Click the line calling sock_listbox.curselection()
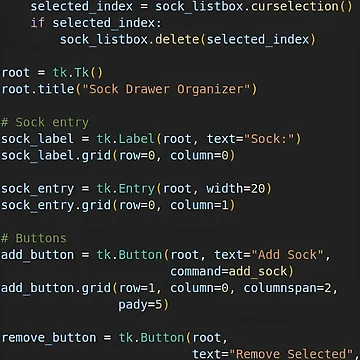Screen dimensions: 360x360 coord(191,7)
